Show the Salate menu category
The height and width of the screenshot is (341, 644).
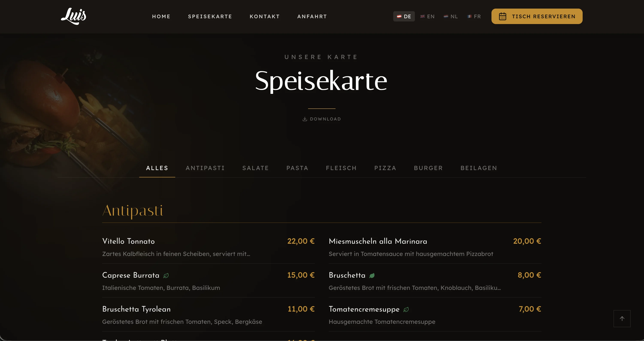click(x=255, y=168)
